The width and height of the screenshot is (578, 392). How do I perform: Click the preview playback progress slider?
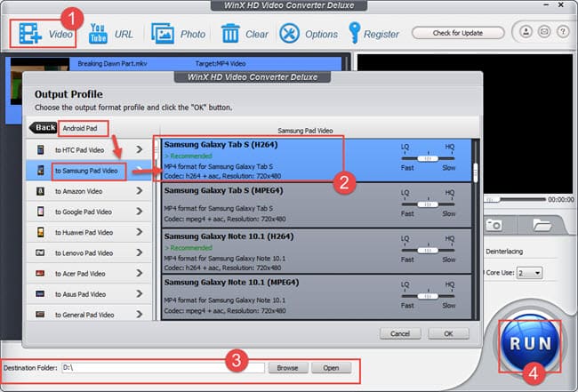pos(515,199)
